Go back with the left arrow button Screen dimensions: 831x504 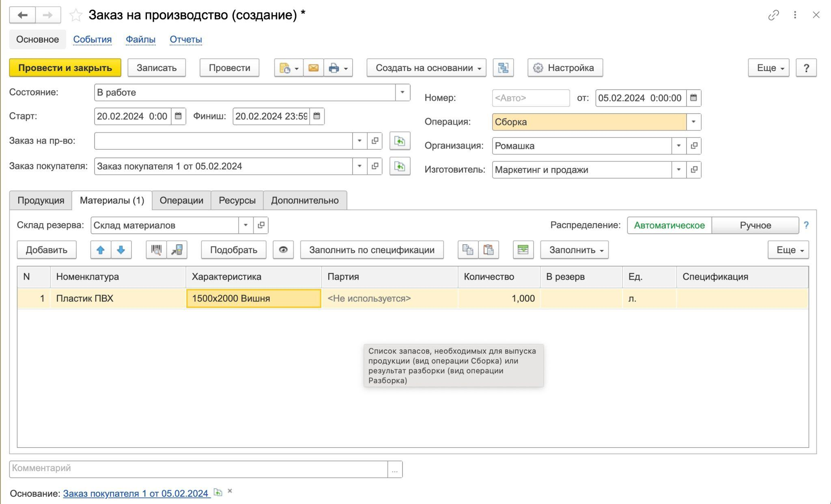(23, 15)
